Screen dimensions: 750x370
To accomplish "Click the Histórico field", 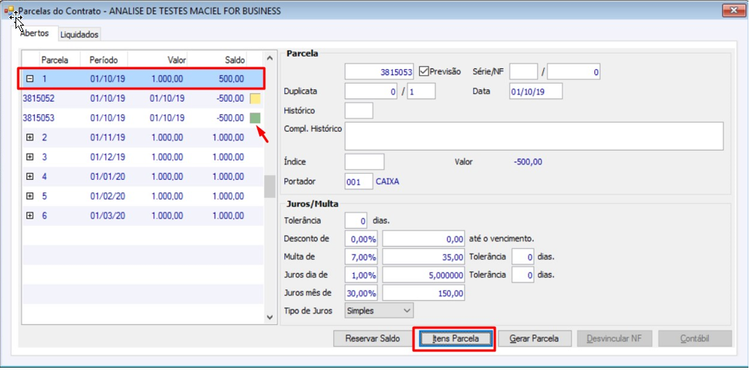I will tap(359, 110).
